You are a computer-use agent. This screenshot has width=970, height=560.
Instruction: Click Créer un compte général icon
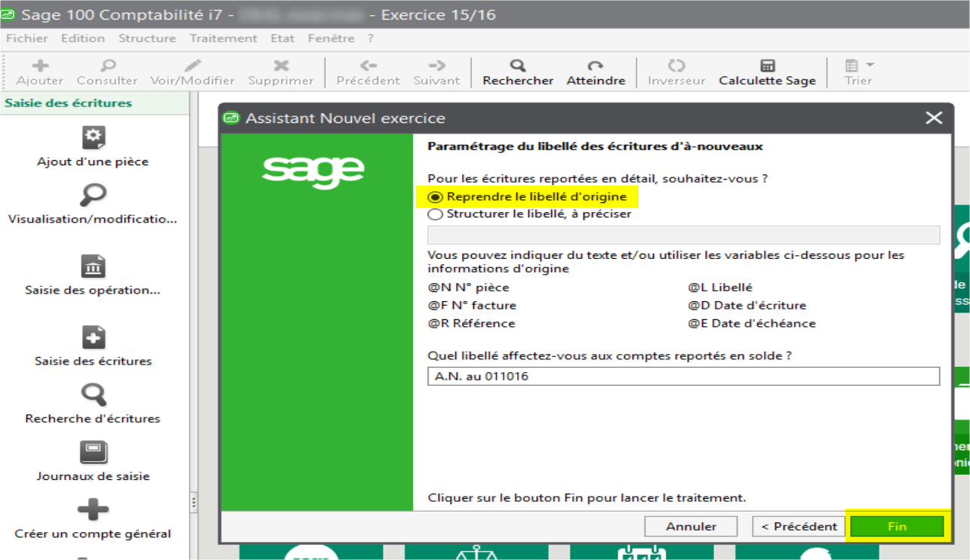[93, 510]
